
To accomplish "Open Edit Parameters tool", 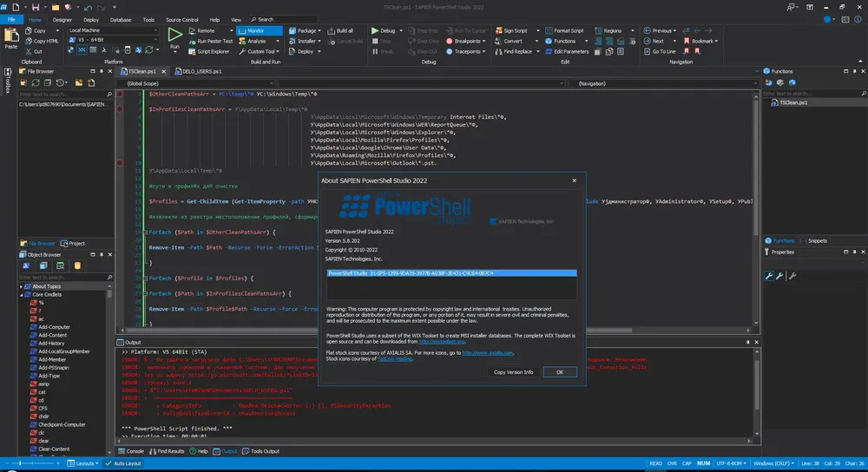I will tap(566, 51).
